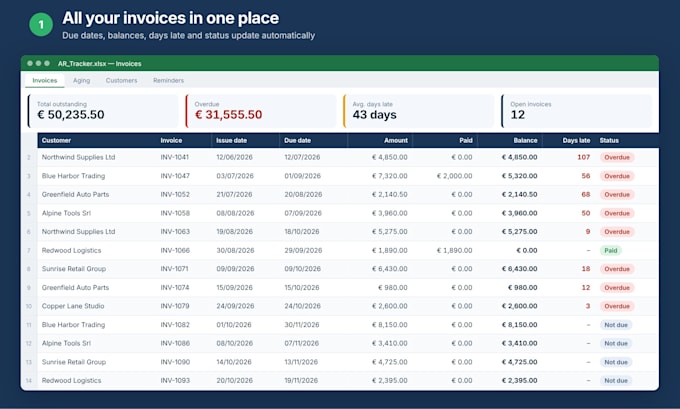Select the 107 days late value

584,157
